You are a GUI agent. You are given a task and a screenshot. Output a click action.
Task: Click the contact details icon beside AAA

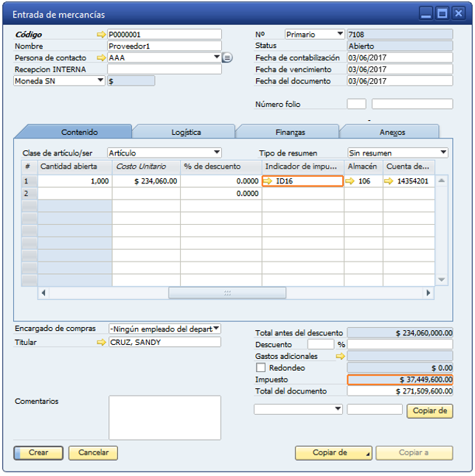(x=227, y=57)
